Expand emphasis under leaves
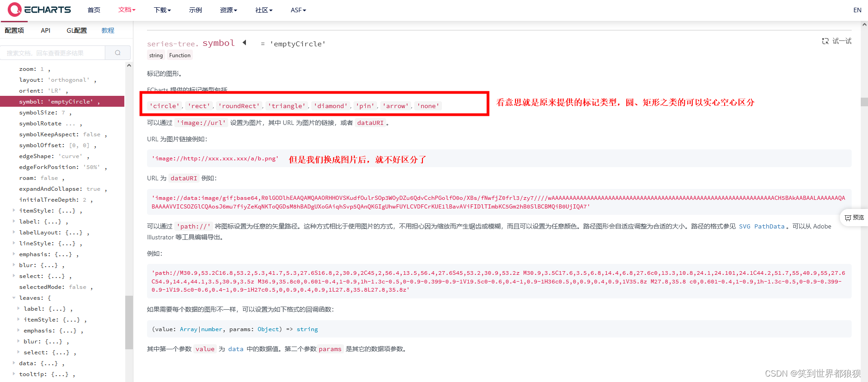Image resolution: width=868 pixels, height=382 pixels. coord(19,330)
